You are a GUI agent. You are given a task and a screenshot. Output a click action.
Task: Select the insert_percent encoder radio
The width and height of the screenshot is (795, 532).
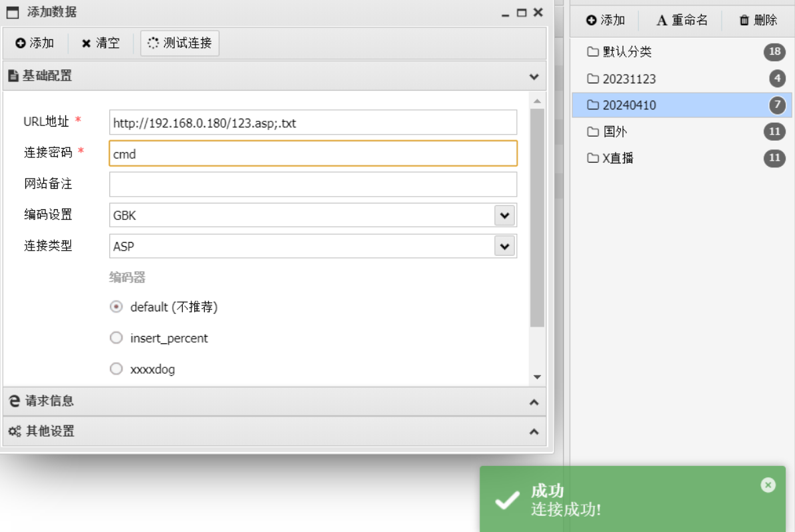point(116,338)
